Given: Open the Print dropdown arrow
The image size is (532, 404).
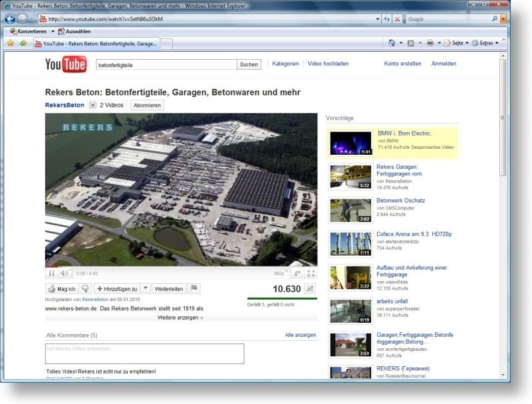Looking at the screenshot, I should [439, 43].
